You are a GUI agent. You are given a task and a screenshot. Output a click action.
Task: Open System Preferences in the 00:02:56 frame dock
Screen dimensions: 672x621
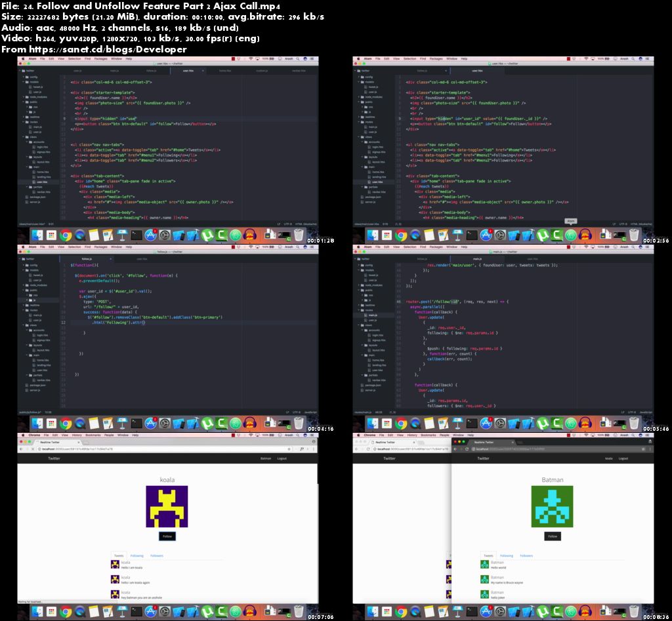coord(500,235)
